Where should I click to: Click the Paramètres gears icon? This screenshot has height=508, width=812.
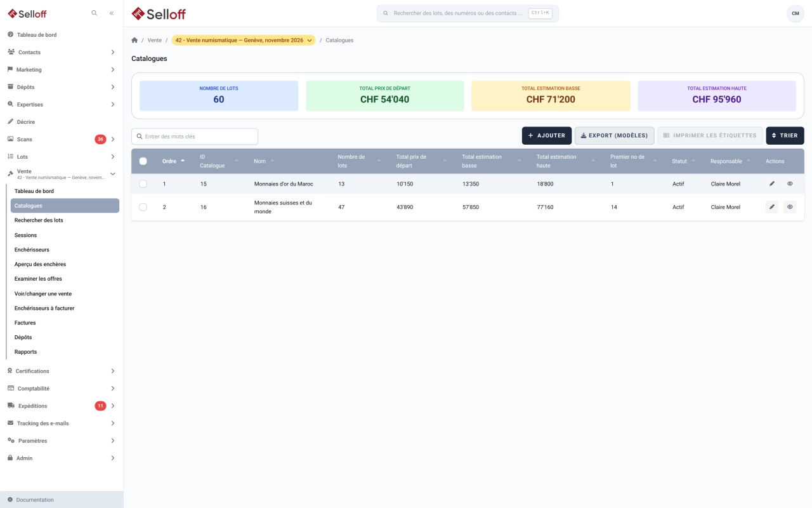pos(11,441)
